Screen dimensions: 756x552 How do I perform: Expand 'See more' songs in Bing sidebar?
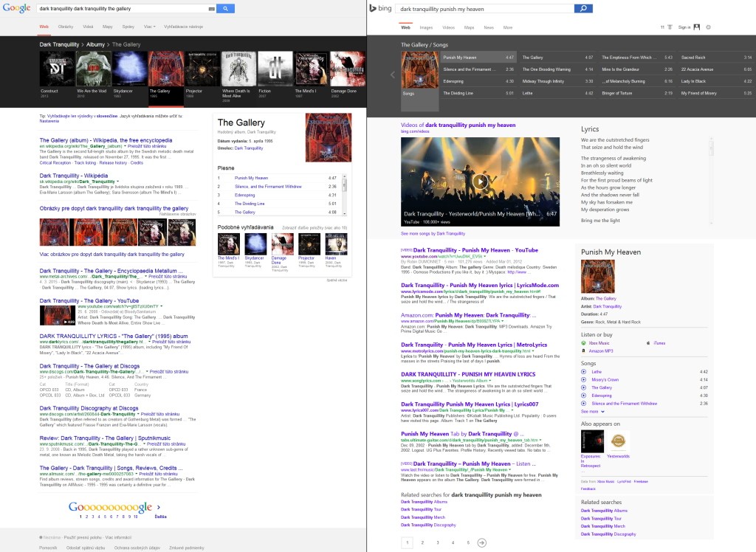592,411
